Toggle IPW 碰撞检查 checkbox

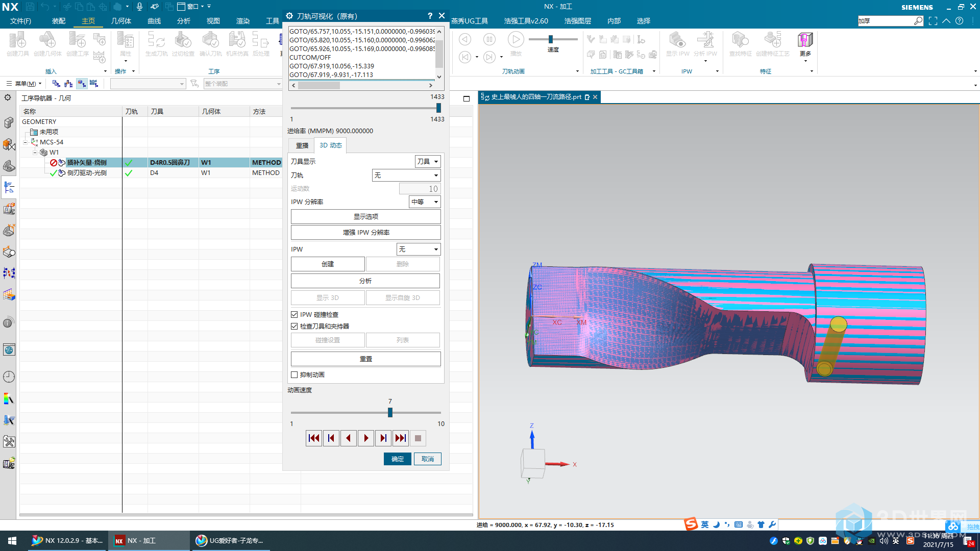pos(295,315)
